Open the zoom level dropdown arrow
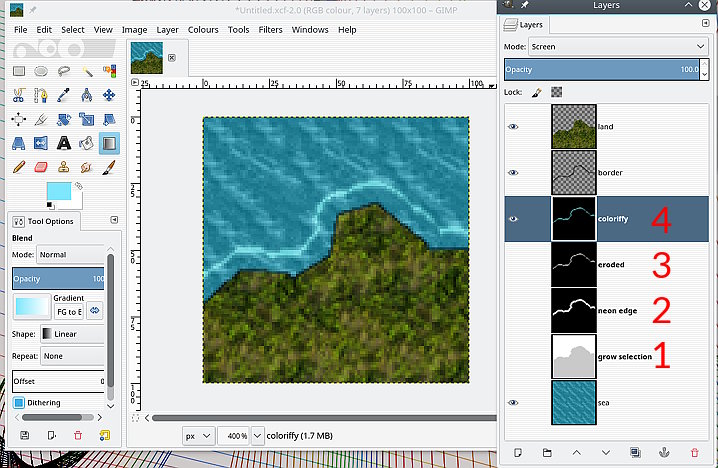718x468 pixels. pos(258,436)
